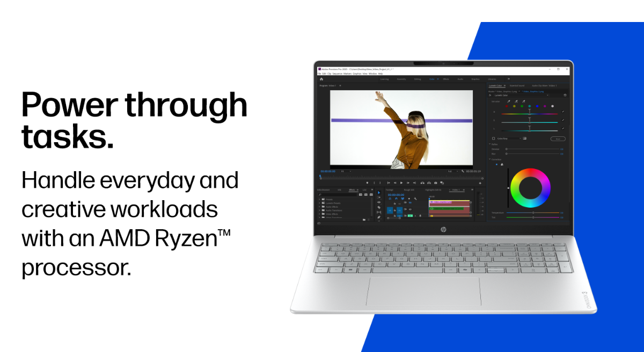Image resolution: width=644 pixels, height=352 pixels.
Task: Switch to the Editing workspace tab
Action: tap(418, 79)
